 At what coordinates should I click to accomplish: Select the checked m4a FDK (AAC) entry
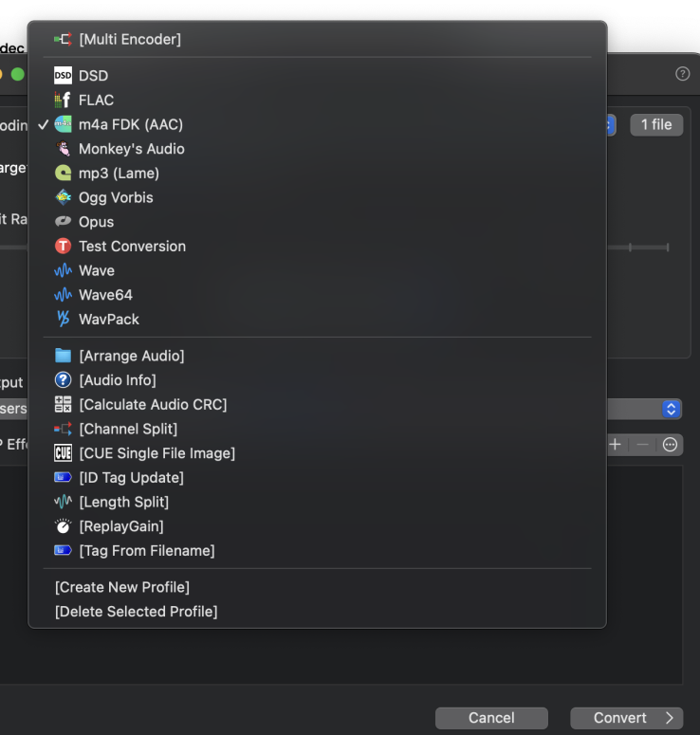tap(317, 124)
